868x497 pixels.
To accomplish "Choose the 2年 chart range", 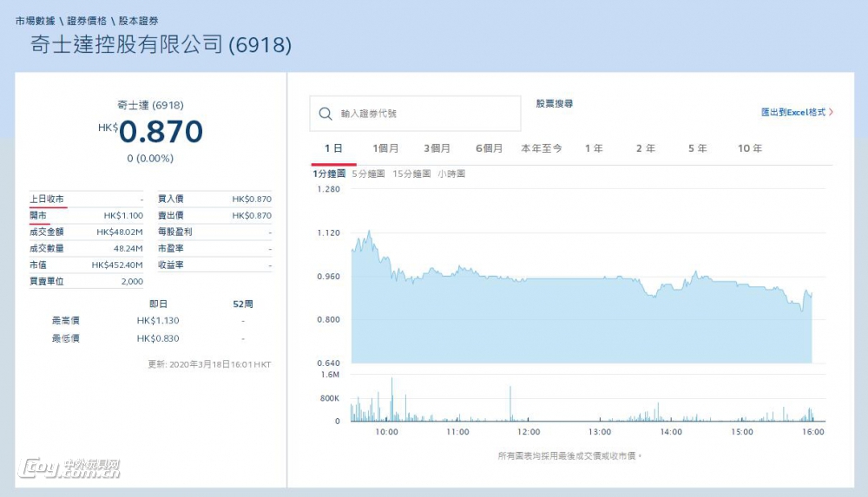I will 645,148.
